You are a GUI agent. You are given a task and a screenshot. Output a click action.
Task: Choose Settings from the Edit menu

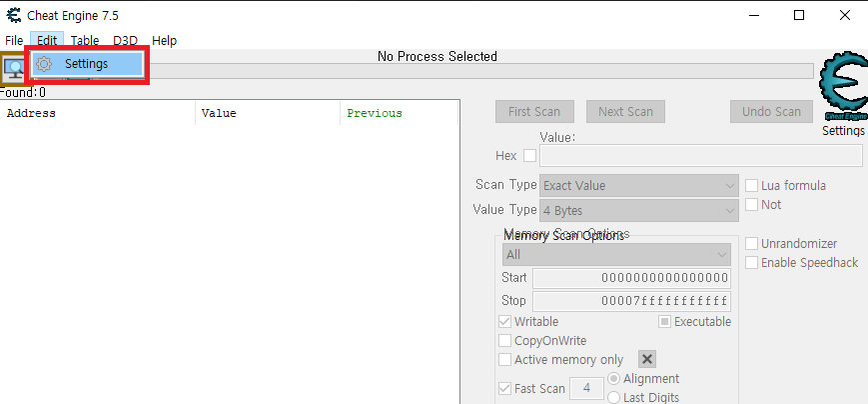(x=89, y=64)
